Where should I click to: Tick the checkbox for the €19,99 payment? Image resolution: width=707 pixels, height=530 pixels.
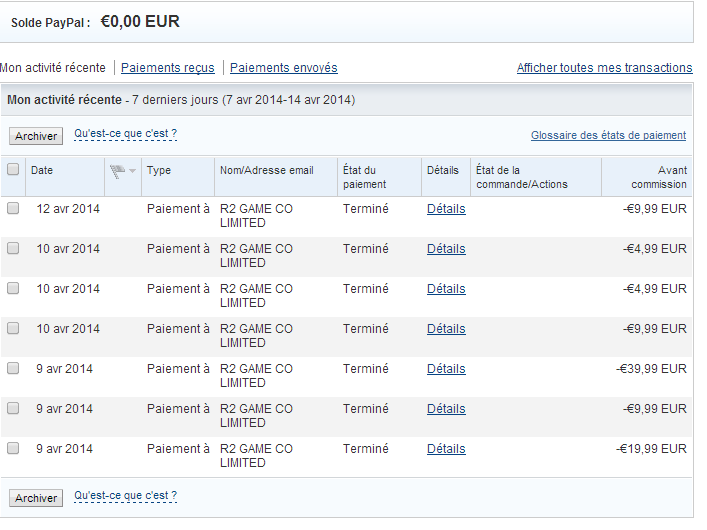(13, 449)
